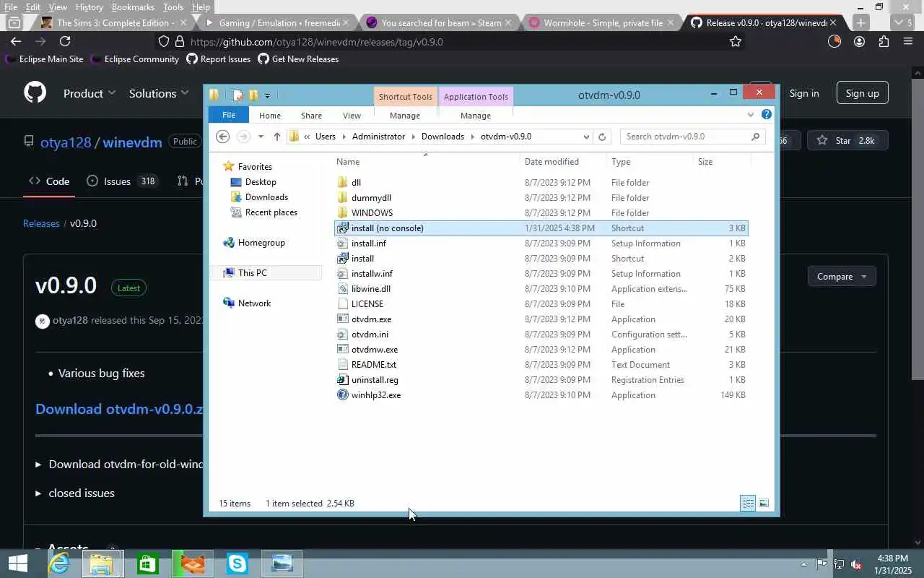Open Download otvdm-v0.9.0 zip link
Screen dimensions: 924x578
tap(119, 409)
